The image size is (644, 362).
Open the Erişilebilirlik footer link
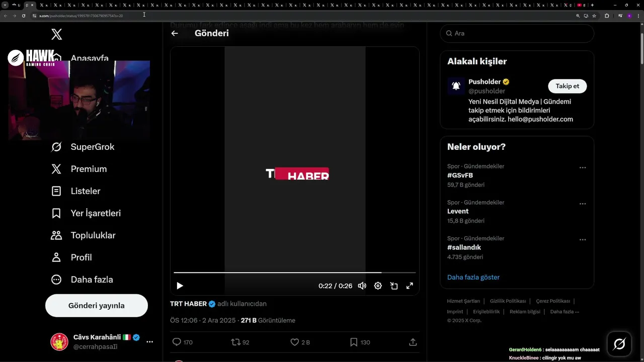click(487, 312)
